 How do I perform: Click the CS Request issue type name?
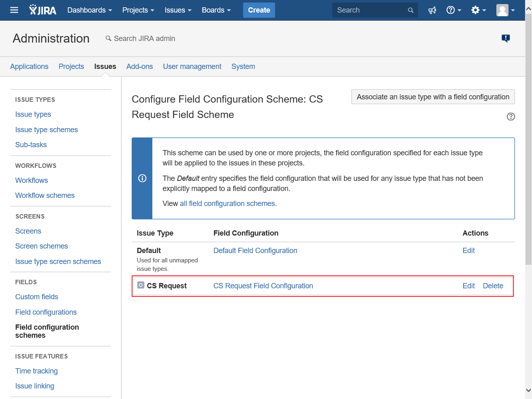[x=167, y=286]
